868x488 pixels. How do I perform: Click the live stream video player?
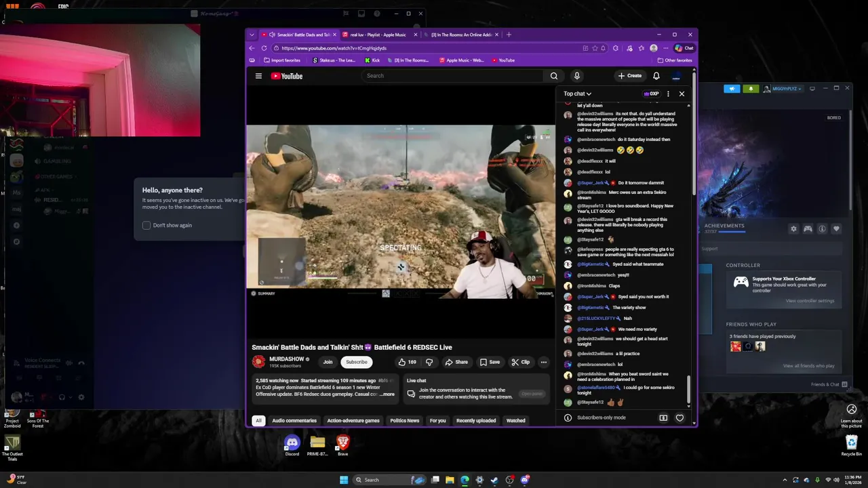[400, 211]
